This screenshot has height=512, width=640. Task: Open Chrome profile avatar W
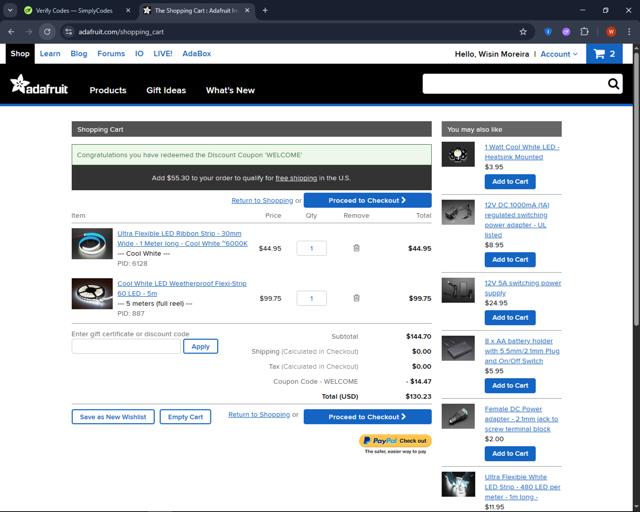tap(611, 32)
